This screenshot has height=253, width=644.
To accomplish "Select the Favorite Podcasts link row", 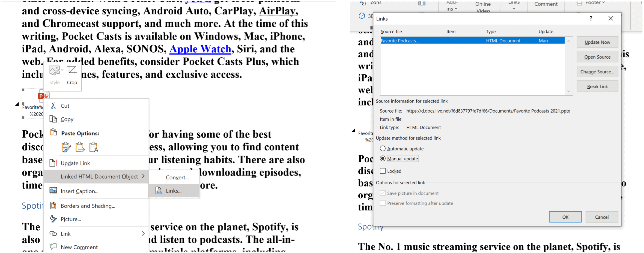I will (472, 41).
